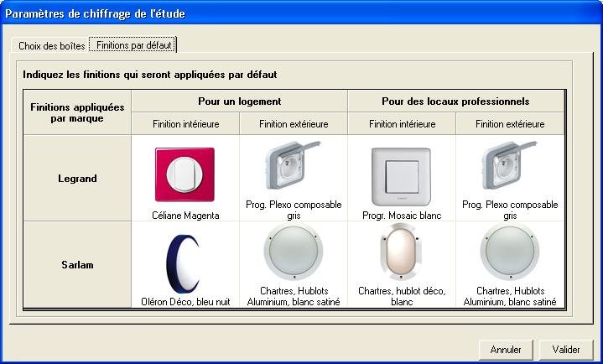Click the Pour des locaux professionnels header

click(455, 101)
